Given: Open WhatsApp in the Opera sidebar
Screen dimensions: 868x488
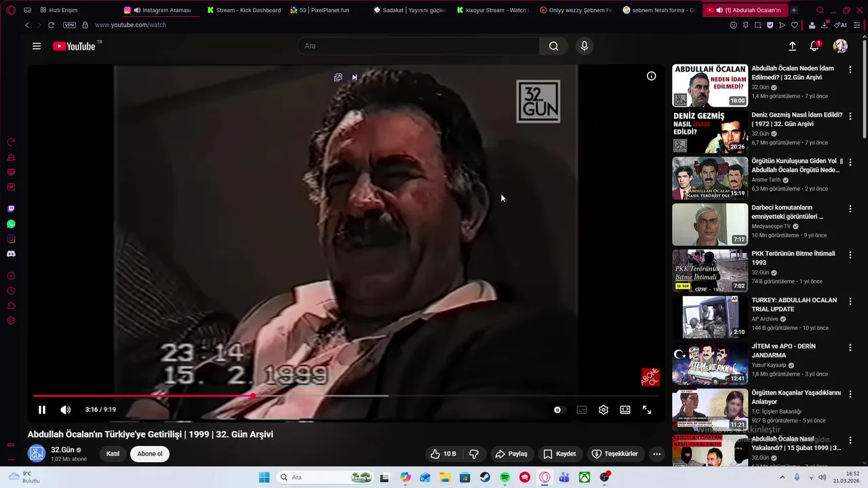Looking at the screenshot, I should (11, 224).
